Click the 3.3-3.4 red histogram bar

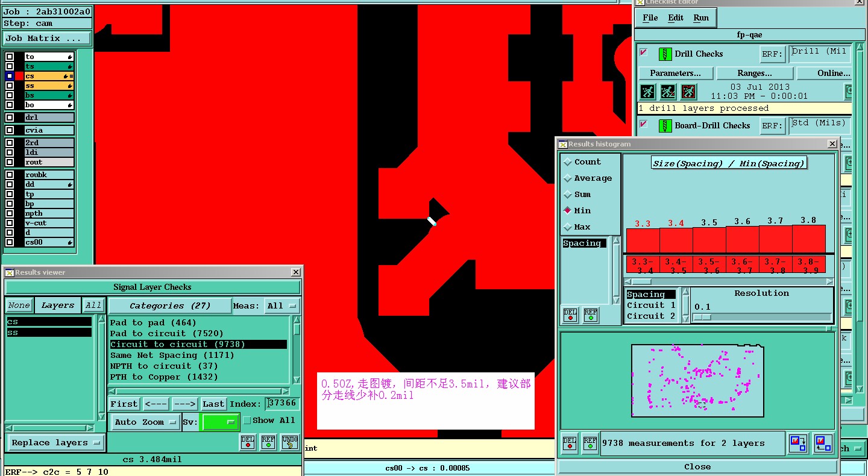click(643, 240)
